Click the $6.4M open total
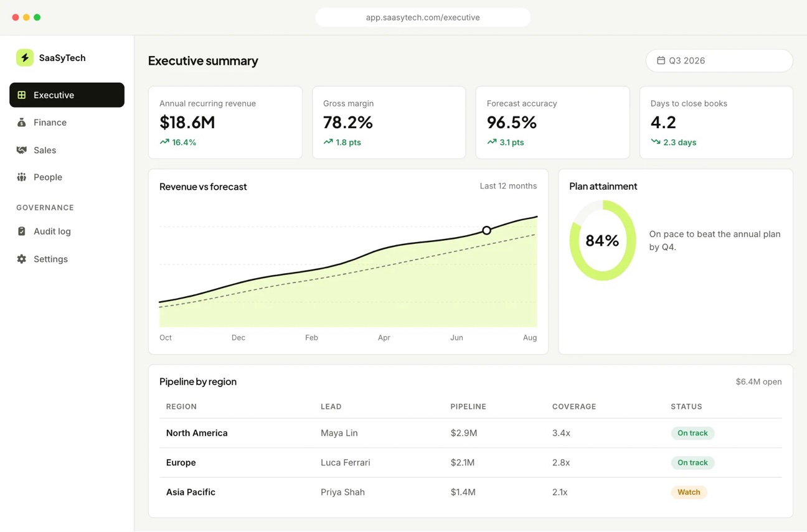Screen dimensions: 807x532 pos(758,382)
